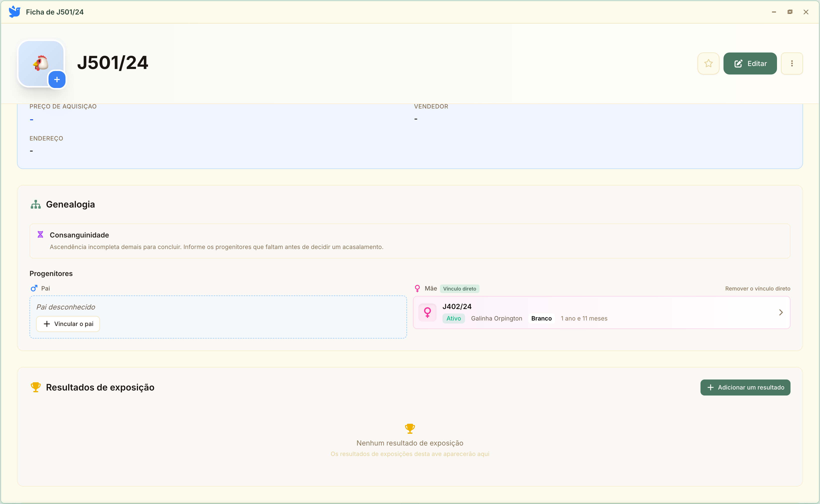Click the Galinha Orpington breed text
Image resolution: width=820 pixels, height=504 pixels.
496,318
